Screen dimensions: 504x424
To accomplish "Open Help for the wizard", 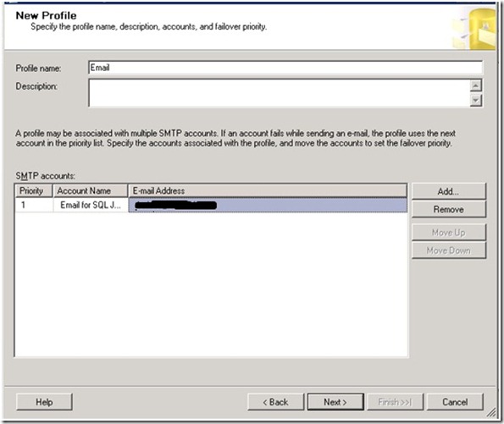I will tap(44, 402).
